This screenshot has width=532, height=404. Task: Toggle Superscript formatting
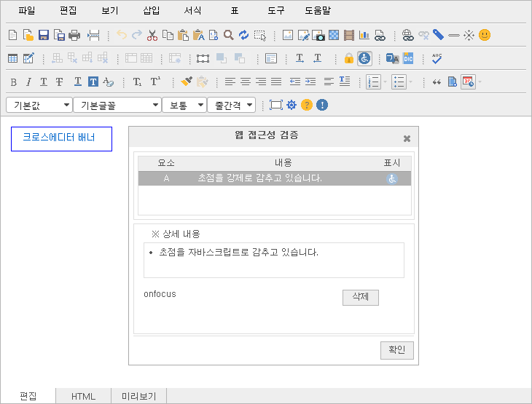click(x=155, y=82)
